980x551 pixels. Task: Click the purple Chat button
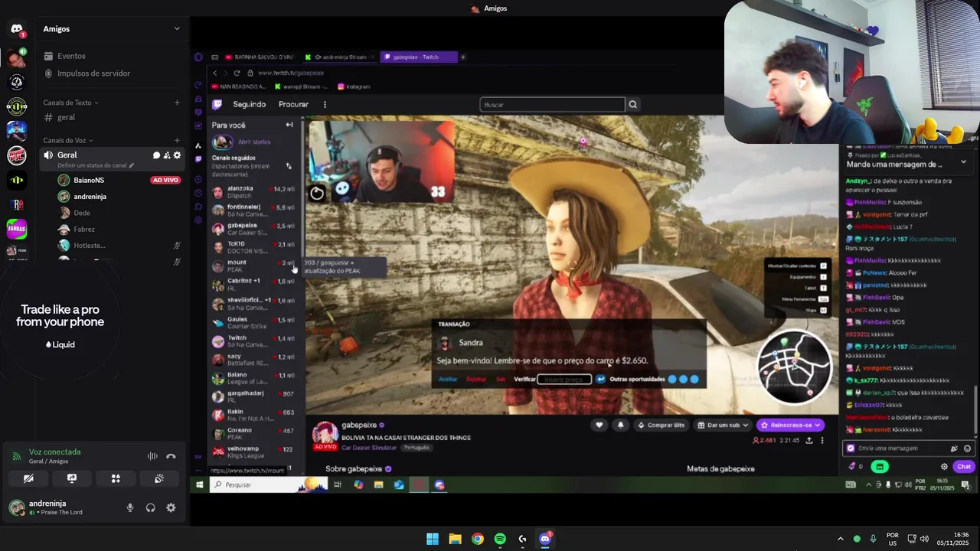coord(963,466)
